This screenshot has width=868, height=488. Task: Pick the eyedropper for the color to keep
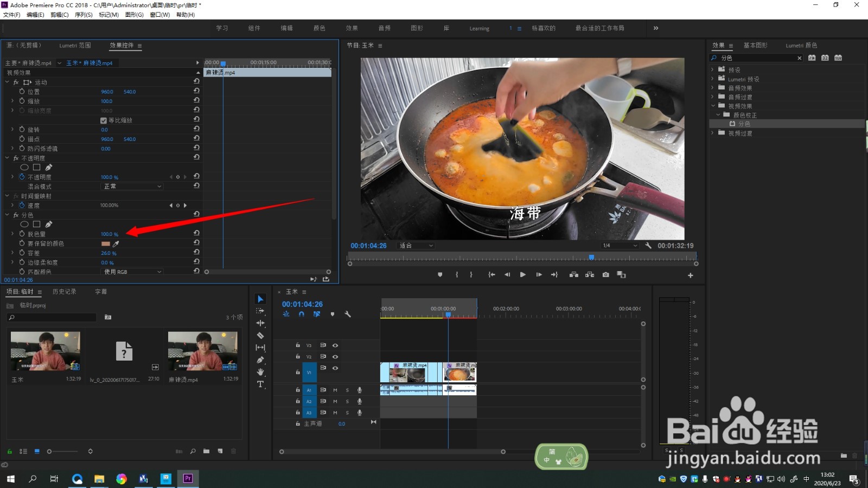(x=116, y=243)
